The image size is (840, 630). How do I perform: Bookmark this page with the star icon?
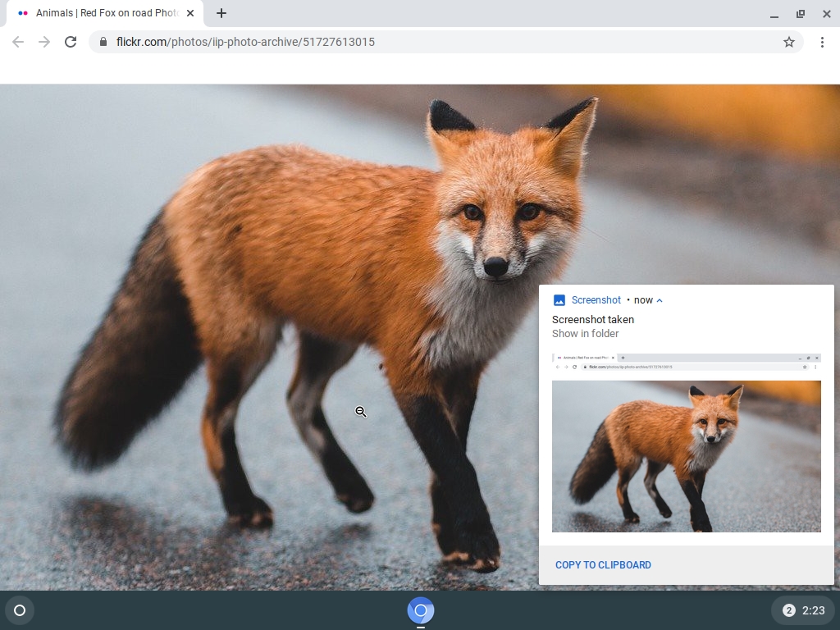coord(788,41)
